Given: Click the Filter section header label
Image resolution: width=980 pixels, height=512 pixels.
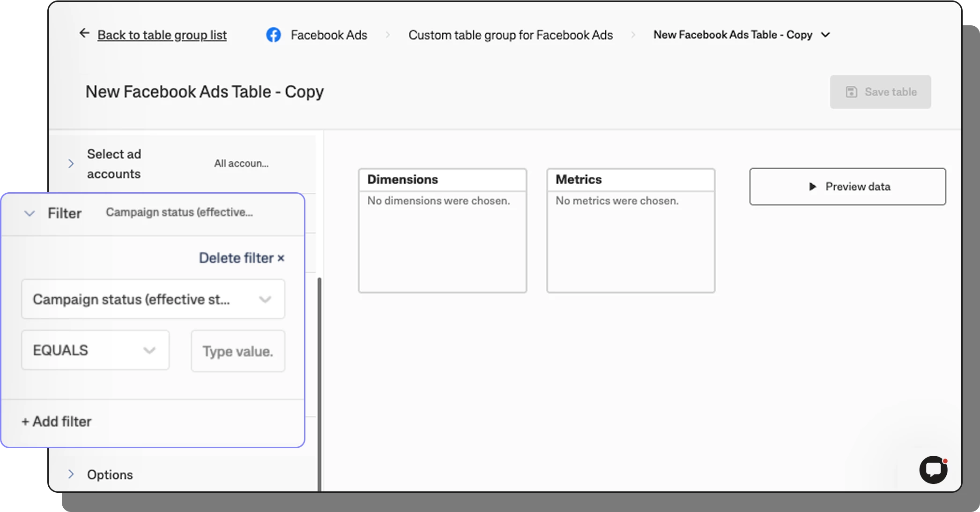Looking at the screenshot, I should pos(65,213).
